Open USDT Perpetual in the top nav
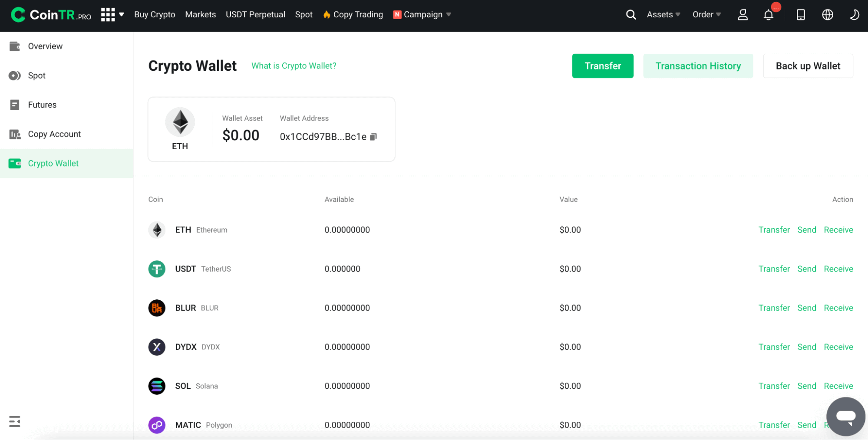 click(x=255, y=15)
